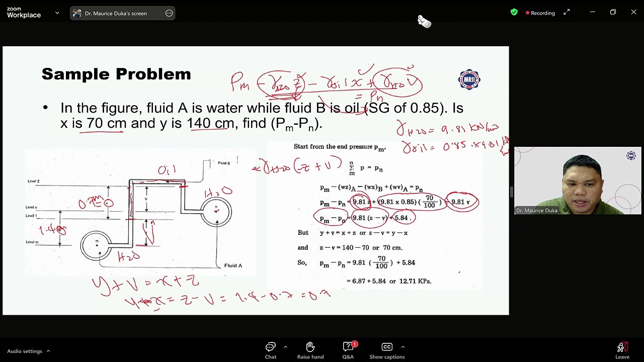
Task: Click the Zoom Workplace logo
Action: pyautogui.click(x=24, y=13)
